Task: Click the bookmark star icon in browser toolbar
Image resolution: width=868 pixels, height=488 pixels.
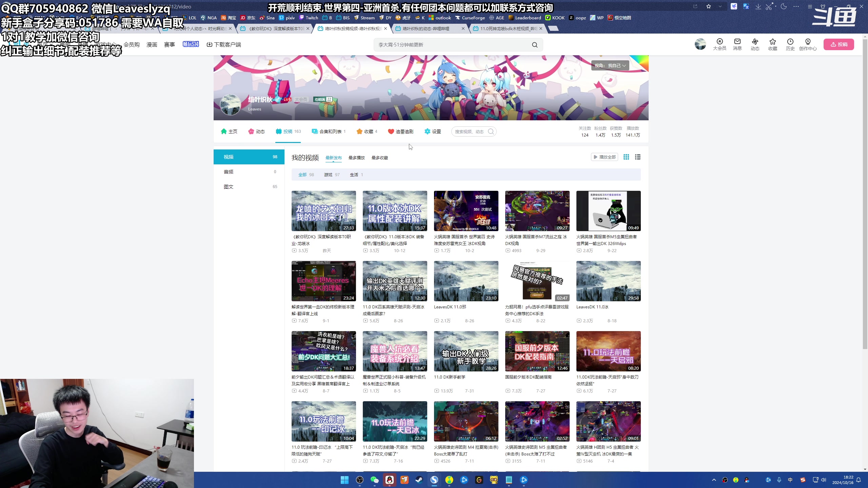Action: 709,6
